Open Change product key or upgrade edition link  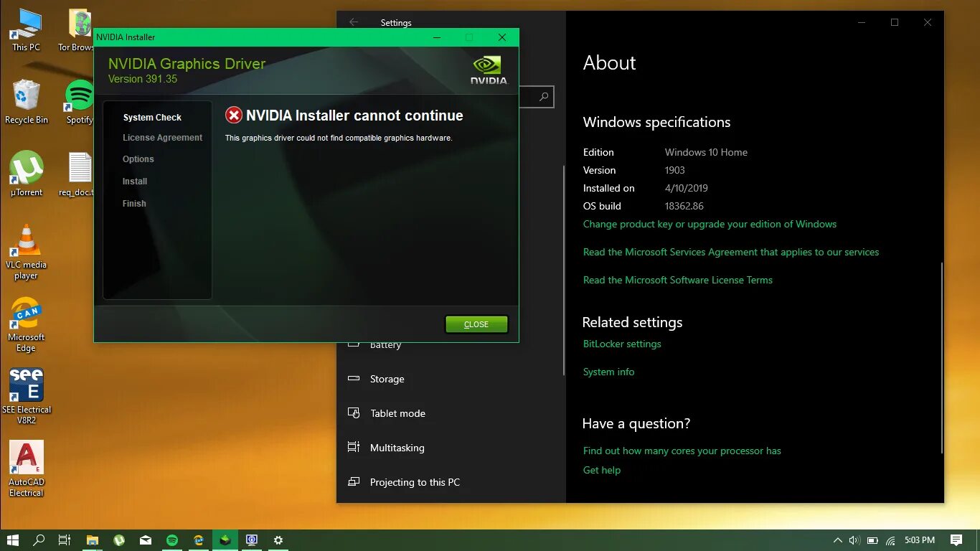pyautogui.click(x=710, y=224)
